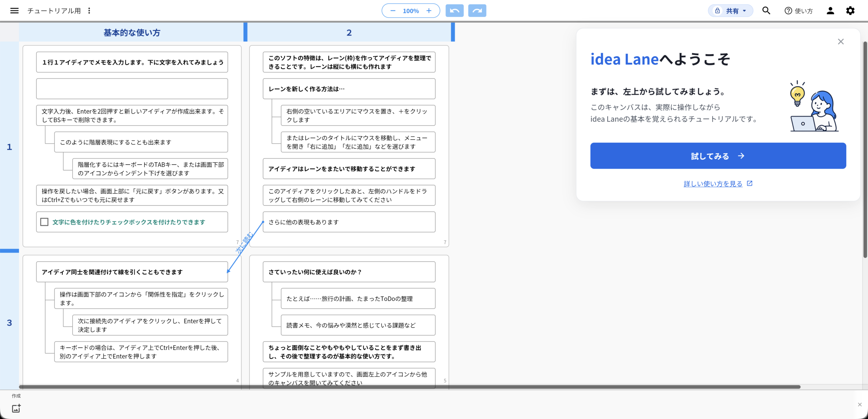This screenshot has height=419, width=868.
Task: Open the 共有 share dropdown
Action: [x=730, y=11]
